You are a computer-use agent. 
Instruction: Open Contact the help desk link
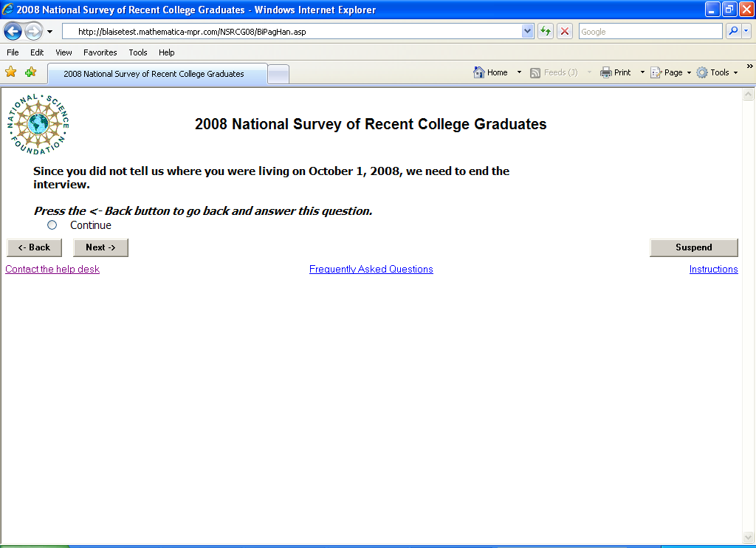[52, 269]
